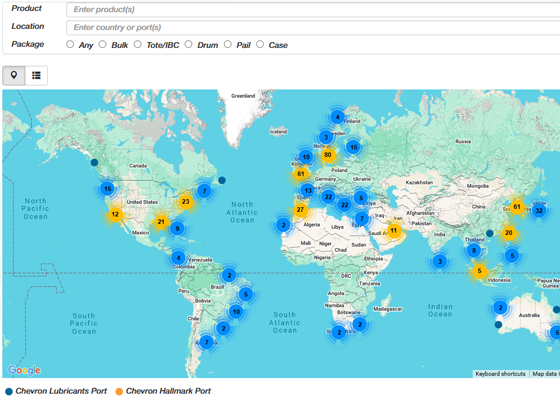
Task: Open blue cluster 4 near Finland
Action: pos(338,117)
